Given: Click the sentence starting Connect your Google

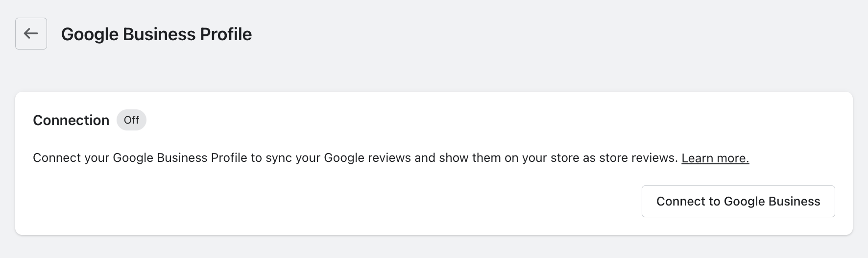Looking at the screenshot, I should [355, 158].
